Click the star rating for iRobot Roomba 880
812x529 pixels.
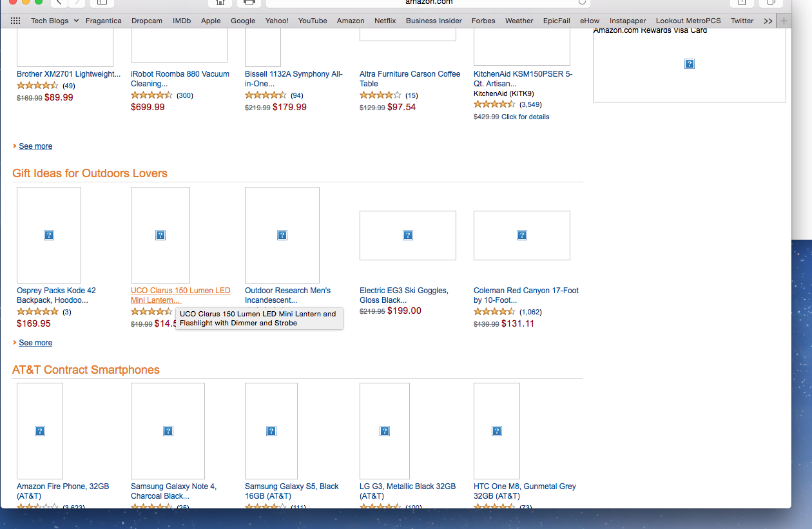click(151, 95)
